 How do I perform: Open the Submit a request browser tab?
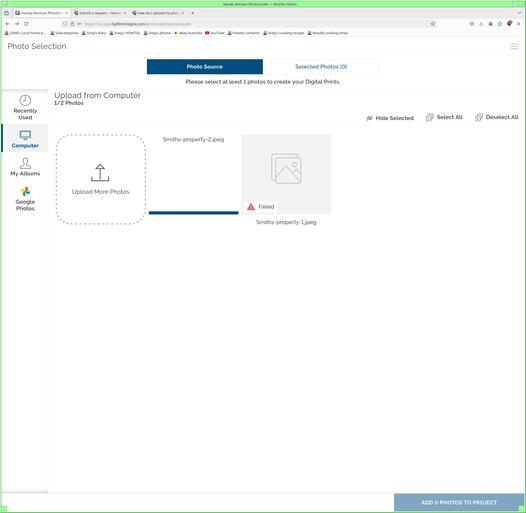coord(99,13)
